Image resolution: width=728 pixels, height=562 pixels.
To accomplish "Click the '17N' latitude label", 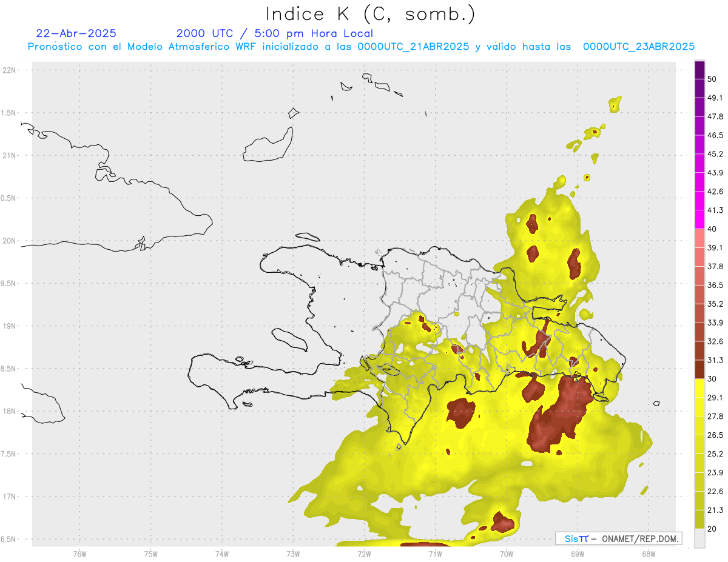I will [9, 496].
